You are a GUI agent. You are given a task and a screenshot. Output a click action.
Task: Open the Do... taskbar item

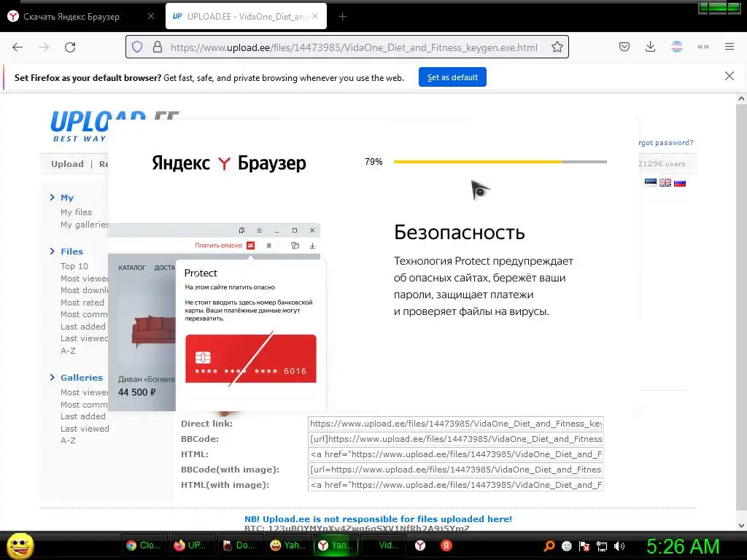point(239,545)
